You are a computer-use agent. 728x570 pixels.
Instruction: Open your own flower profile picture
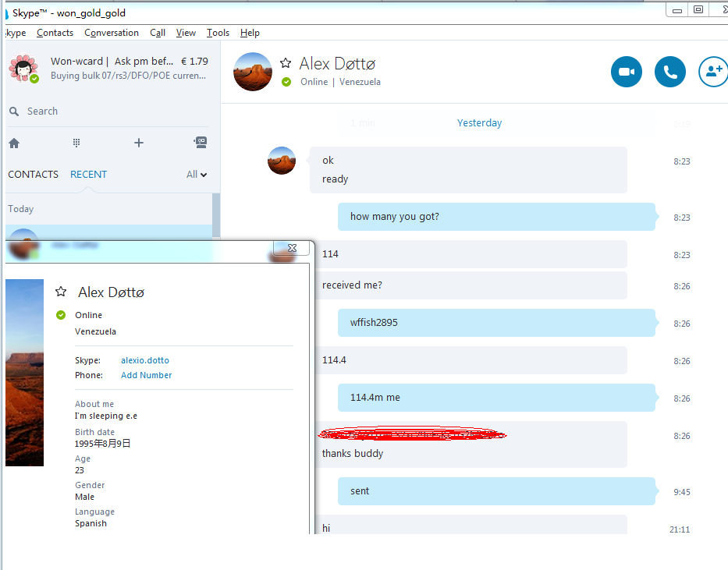pos(23,69)
